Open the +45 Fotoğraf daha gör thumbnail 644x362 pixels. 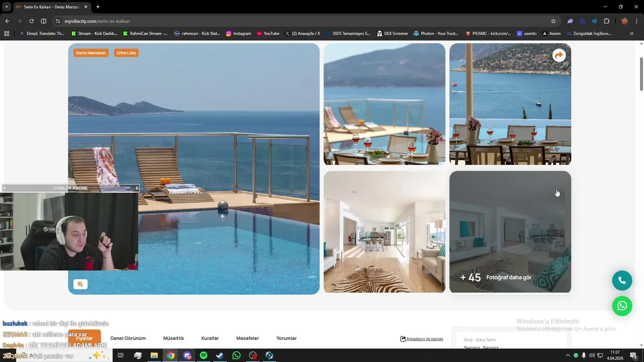(x=510, y=232)
